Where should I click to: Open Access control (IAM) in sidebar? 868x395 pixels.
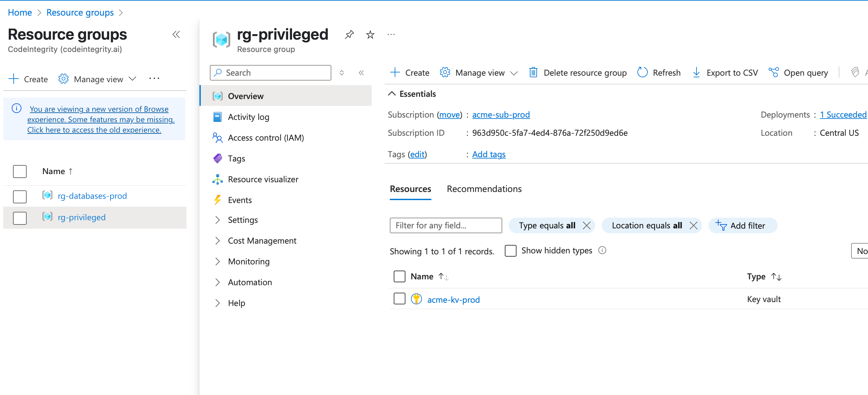click(x=265, y=137)
